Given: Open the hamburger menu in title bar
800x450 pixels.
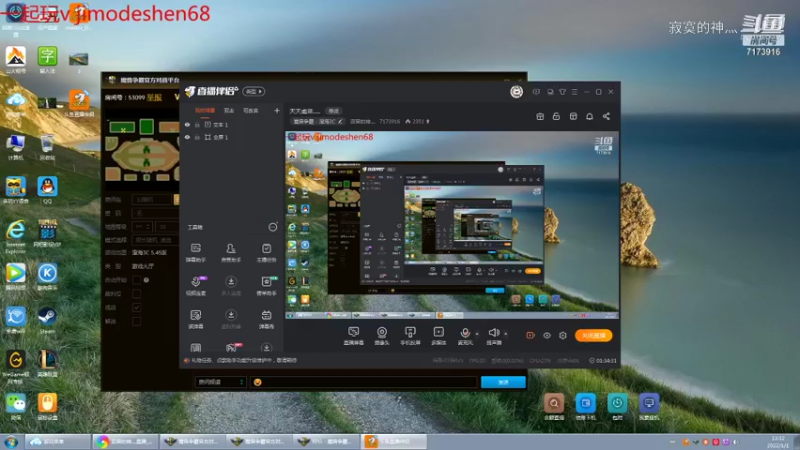Looking at the screenshot, I should point(574,92).
